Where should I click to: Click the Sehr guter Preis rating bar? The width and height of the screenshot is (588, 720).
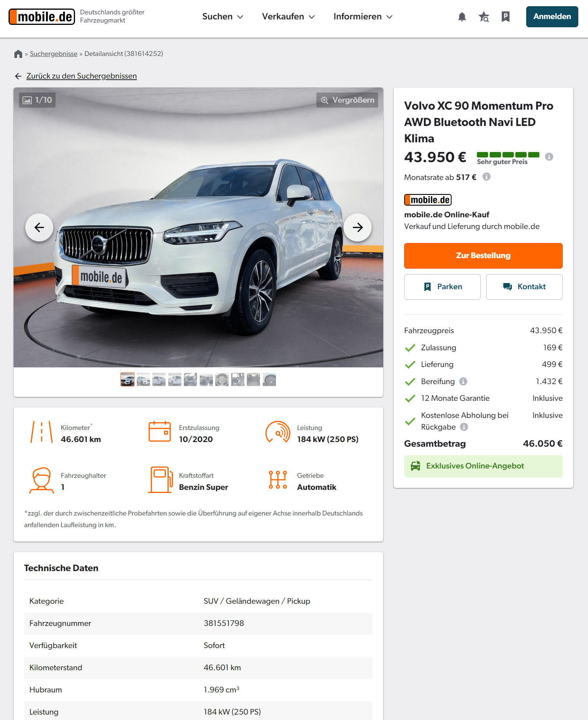508,155
